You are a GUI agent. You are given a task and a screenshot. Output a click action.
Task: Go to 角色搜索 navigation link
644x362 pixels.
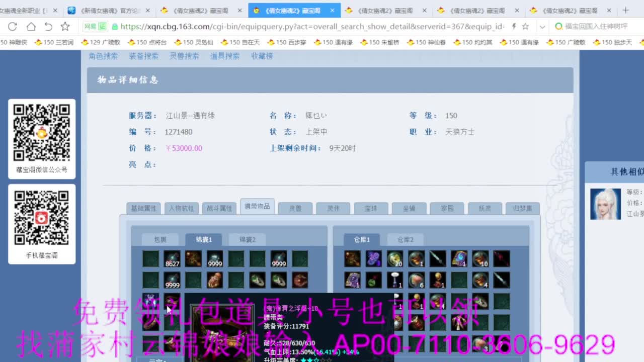click(103, 56)
